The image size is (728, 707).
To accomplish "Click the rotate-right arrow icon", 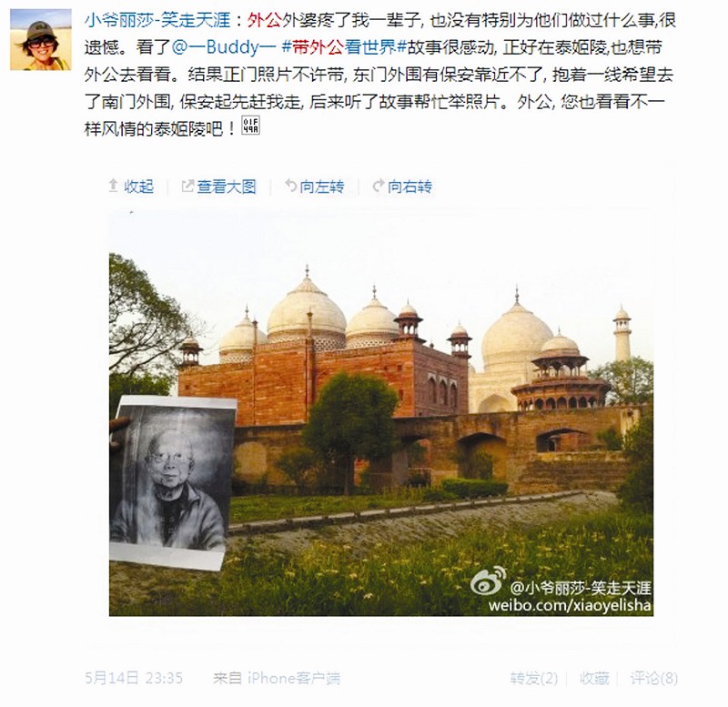I will click(379, 186).
